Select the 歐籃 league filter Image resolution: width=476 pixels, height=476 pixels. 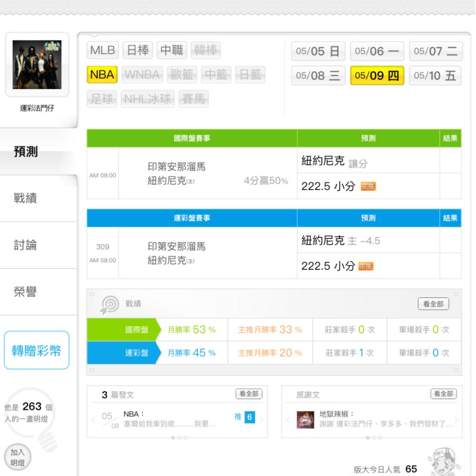pyautogui.click(x=182, y=74)
